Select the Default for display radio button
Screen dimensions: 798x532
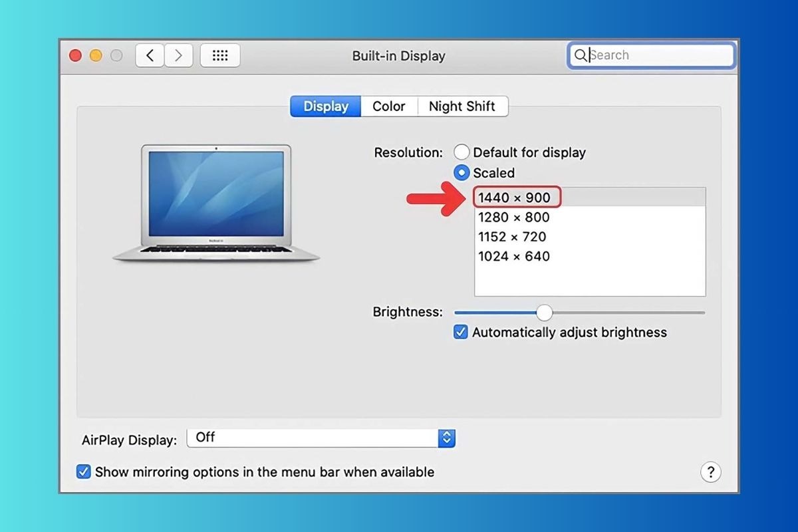point(462,152)
